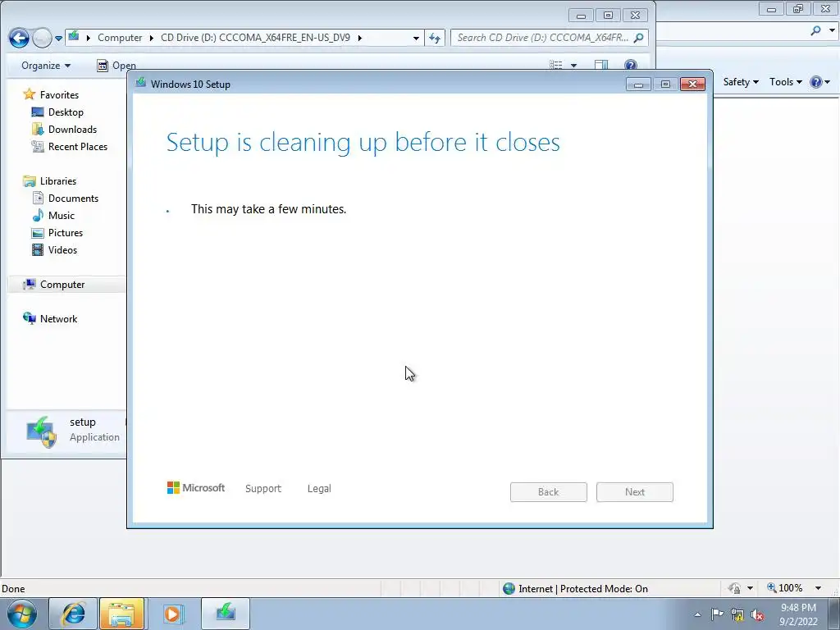This screenshot has width=840, height=630.
Task: Open the Organize menu
Action: (x=46, y=66)
